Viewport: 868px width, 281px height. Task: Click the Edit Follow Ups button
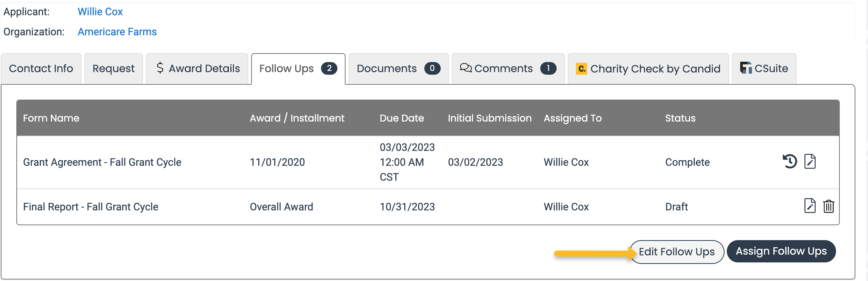(677, 252)
